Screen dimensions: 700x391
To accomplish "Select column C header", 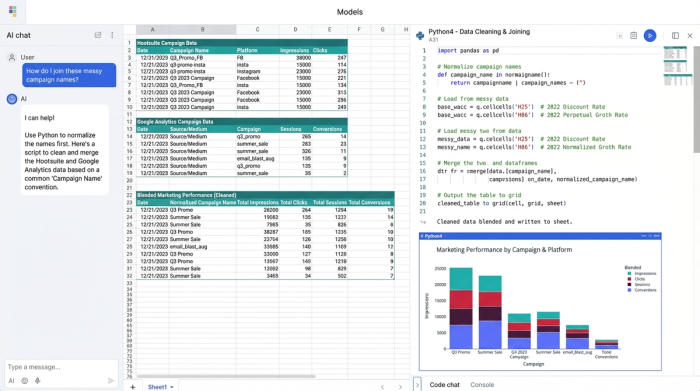I will (x=258, y=29).
